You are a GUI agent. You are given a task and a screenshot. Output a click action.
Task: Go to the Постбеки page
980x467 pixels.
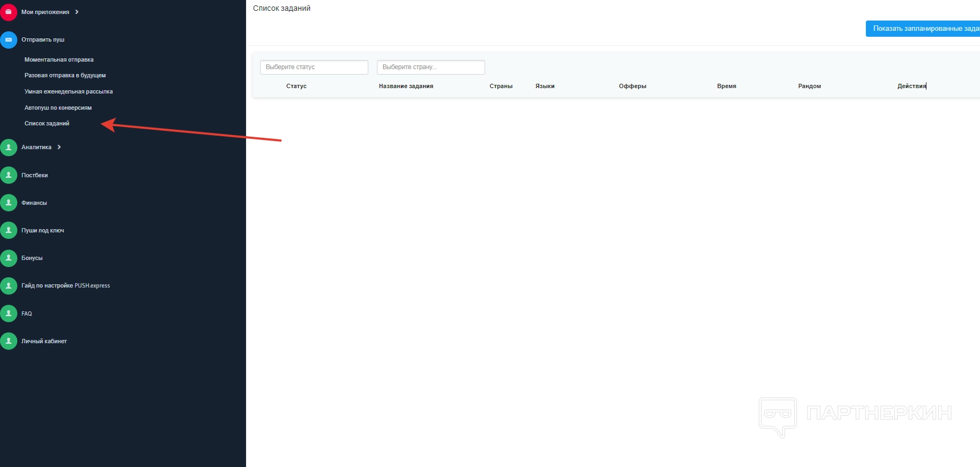(x=35, y=175)
